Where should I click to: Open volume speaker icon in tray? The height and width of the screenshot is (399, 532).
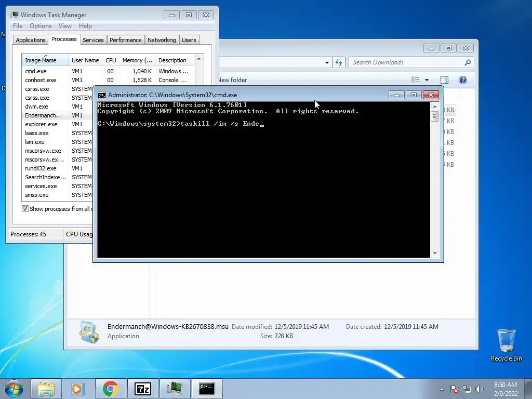tap(480, 389)
